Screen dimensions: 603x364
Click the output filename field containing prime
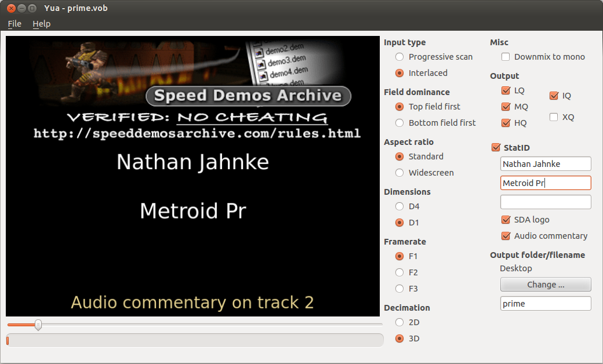[546, 304]
